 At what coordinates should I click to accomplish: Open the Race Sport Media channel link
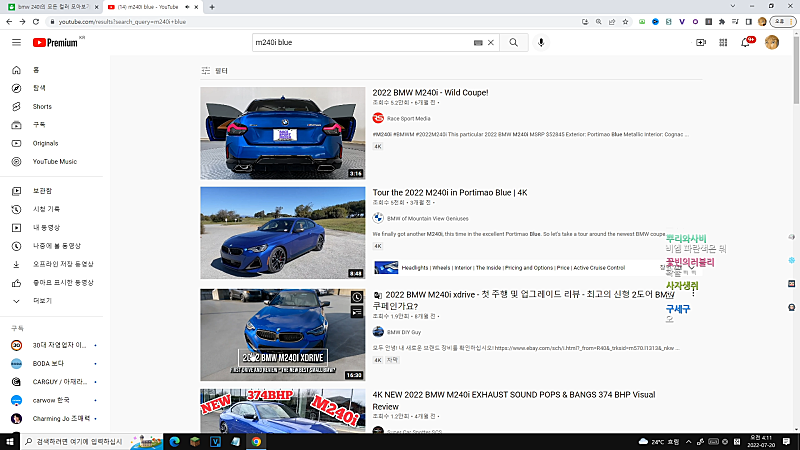pyautogui.click(x=408, y=118)
